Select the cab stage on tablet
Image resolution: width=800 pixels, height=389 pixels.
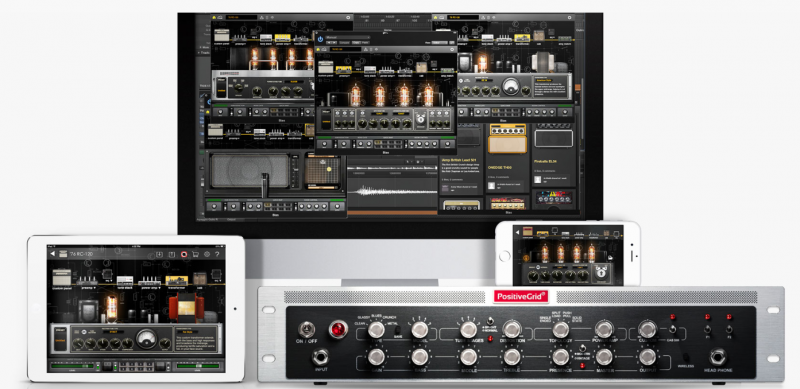pyautogui.click(x=200, y=278)
